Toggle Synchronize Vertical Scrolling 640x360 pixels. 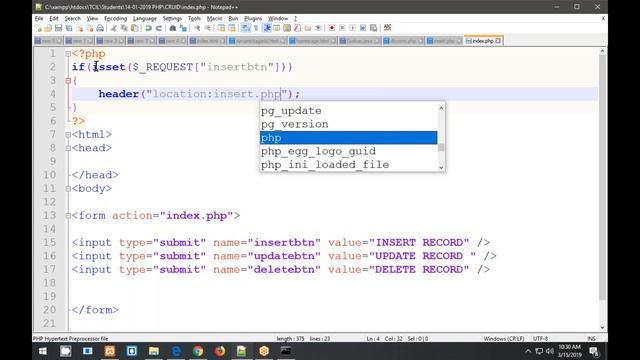point(221,28)
